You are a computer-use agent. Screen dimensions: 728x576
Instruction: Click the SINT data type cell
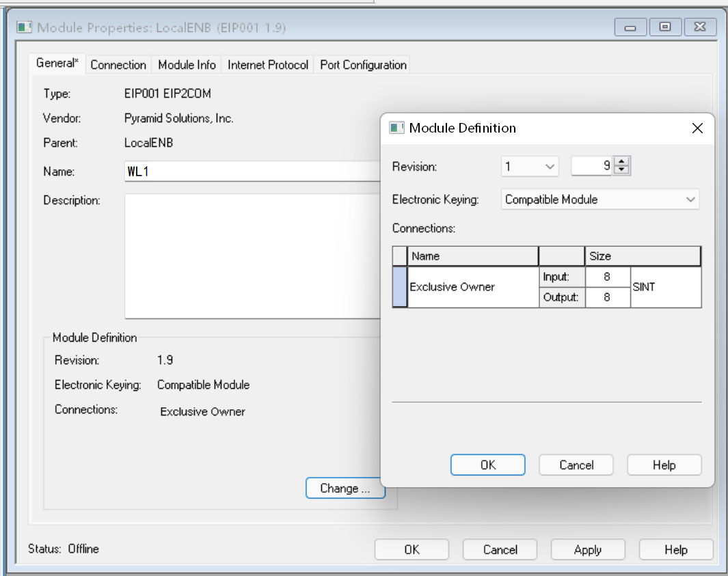pos(664,287)
